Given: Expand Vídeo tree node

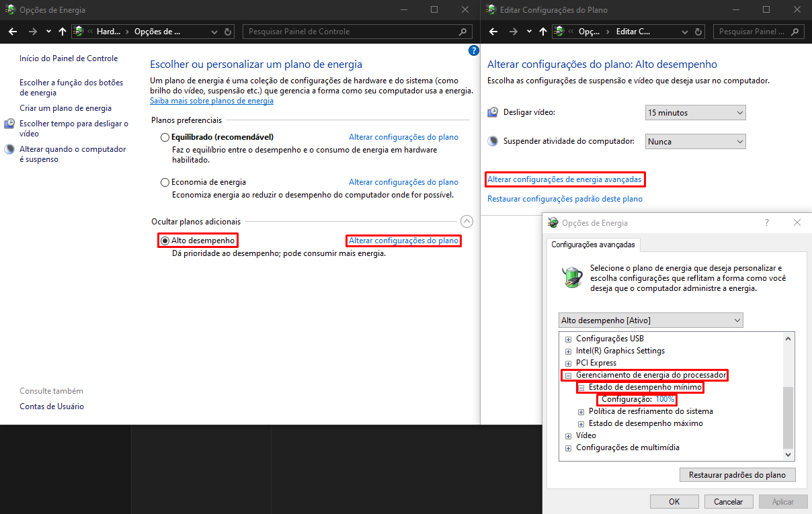Looking at the screenshot, I should (x=569, y=436).
